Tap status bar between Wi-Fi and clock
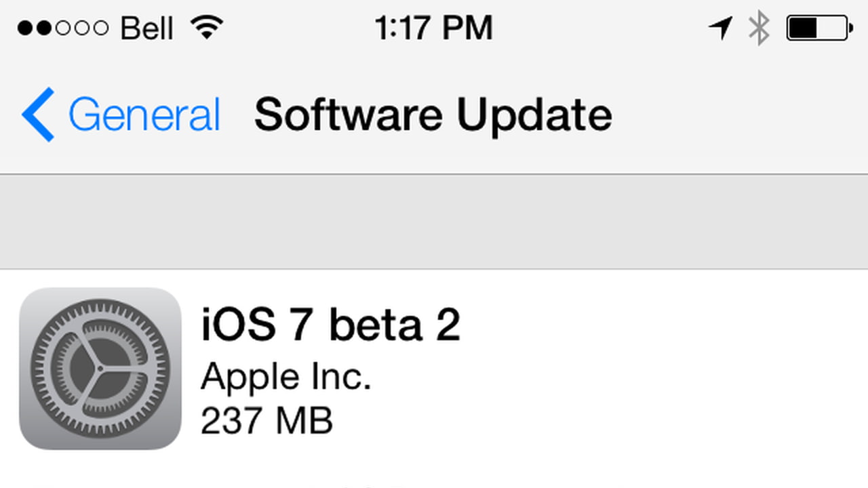 pos(298,28)
